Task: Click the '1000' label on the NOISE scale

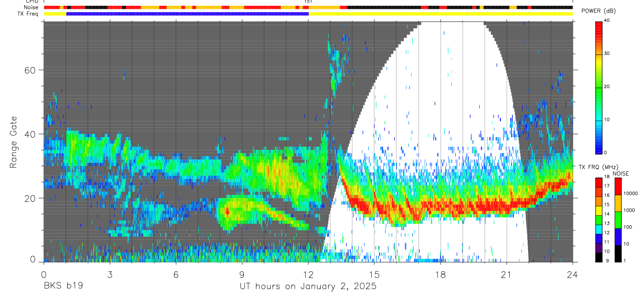Action: click(x=629, y=210)
